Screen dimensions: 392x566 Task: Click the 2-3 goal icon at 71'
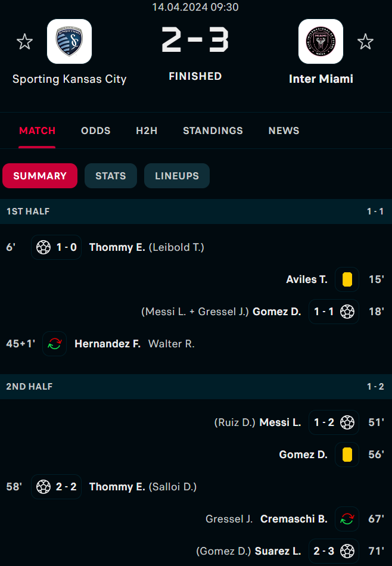(x=347, y=551)
